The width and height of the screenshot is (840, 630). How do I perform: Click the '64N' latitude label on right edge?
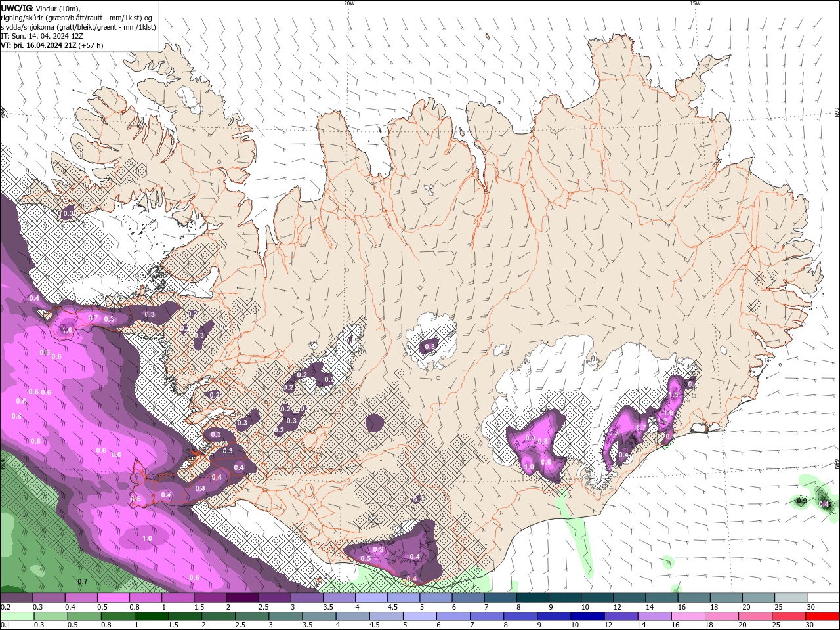(837, 464)
